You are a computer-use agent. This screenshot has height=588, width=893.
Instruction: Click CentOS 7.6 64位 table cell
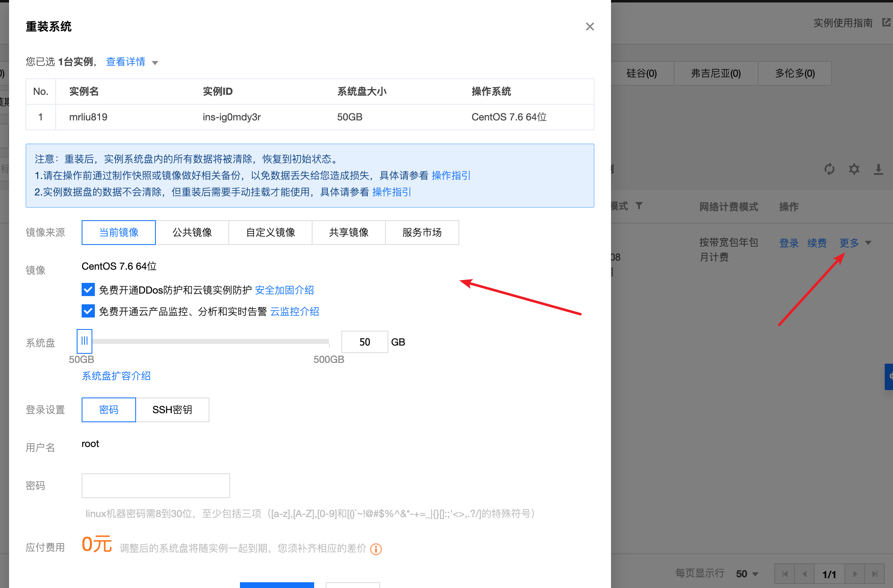509,117
